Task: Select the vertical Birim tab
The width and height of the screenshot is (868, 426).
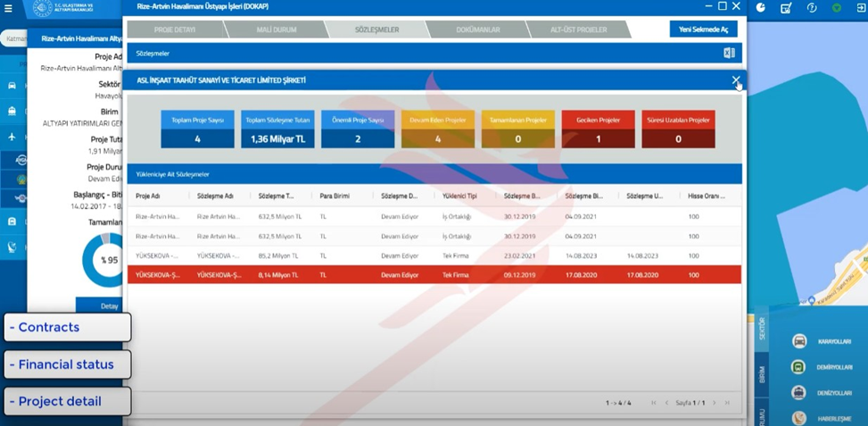Action: point(761,375)
